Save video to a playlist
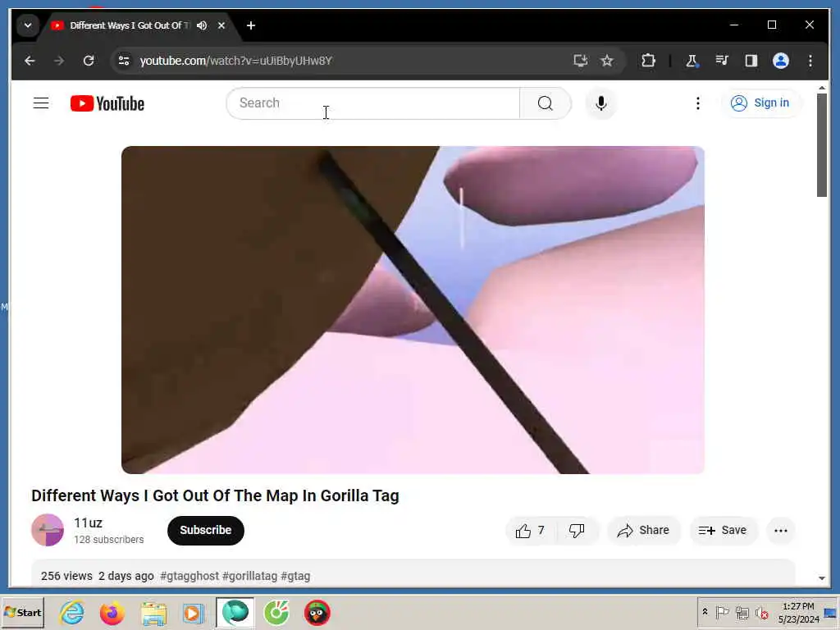The image size is (840, 630). coord(723,531)
